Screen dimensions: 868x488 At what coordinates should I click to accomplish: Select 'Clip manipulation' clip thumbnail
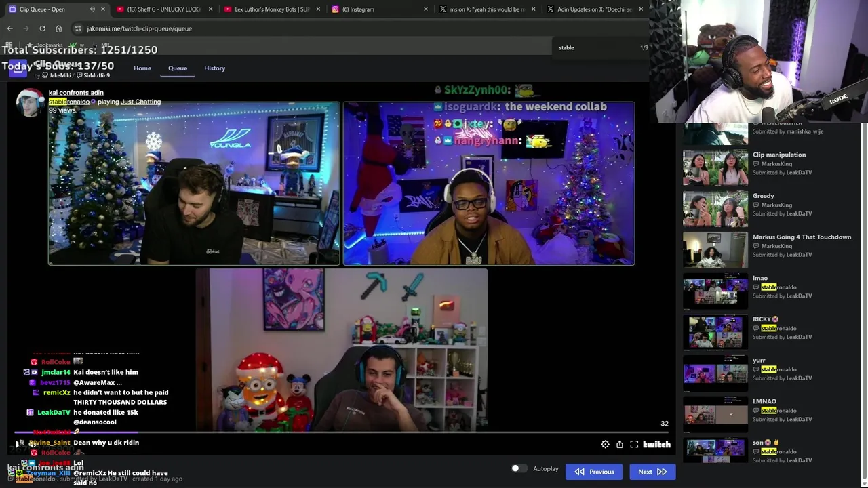click(715, 167)
